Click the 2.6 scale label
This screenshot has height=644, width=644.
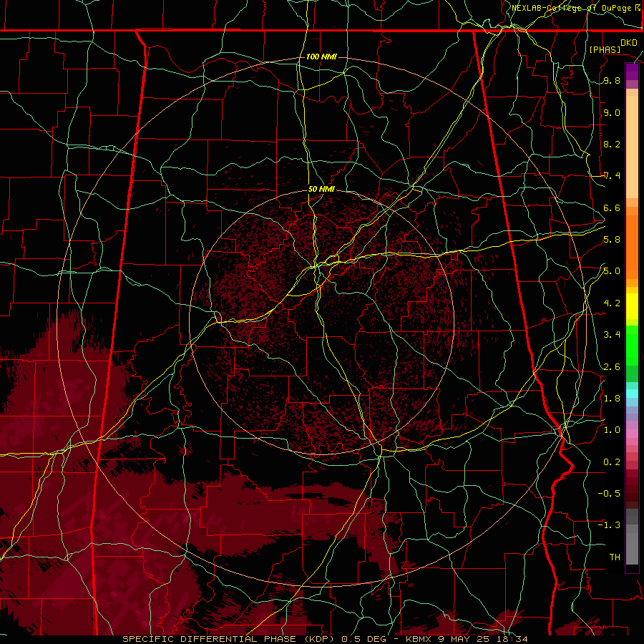[x=612, y=367]
